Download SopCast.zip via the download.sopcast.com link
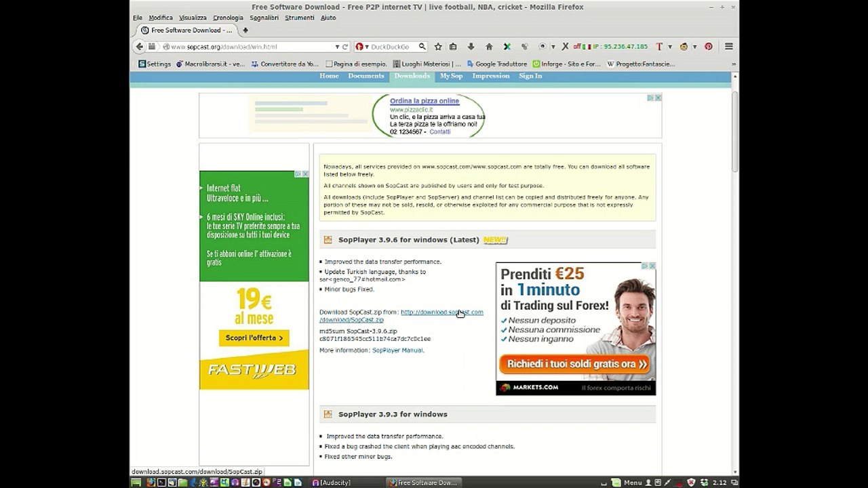868x488 pixels. coord(442,312)
